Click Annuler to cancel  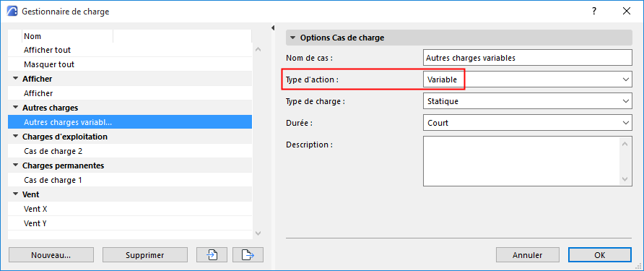pos(527,255)
